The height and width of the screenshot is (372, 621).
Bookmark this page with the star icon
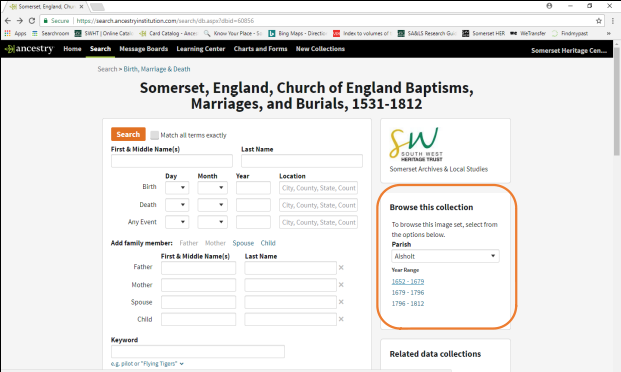(599, 21)
